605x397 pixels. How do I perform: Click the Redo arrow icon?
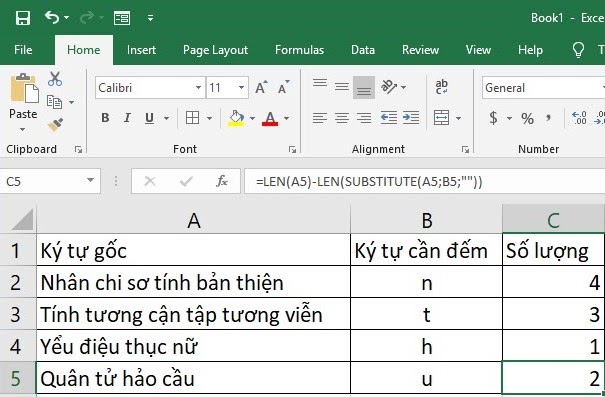pyautogui.click(x=87, y=17)
